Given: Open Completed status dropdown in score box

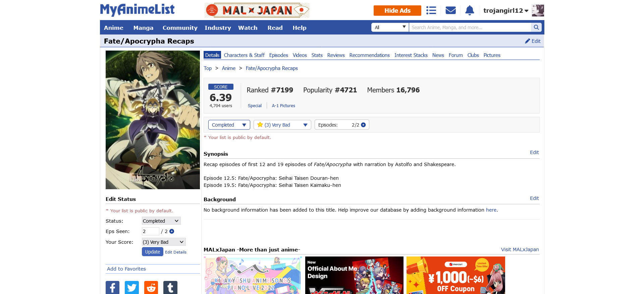Looking at the screenshot, I should coord(229,125).
